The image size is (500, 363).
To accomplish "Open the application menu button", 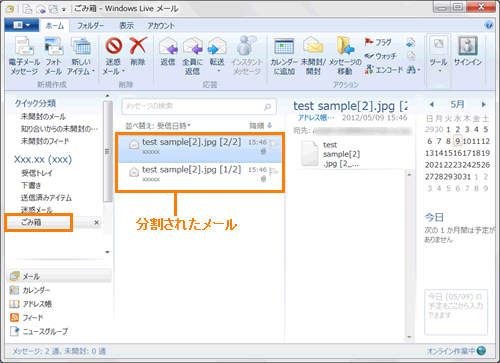I will click(22, 25).
